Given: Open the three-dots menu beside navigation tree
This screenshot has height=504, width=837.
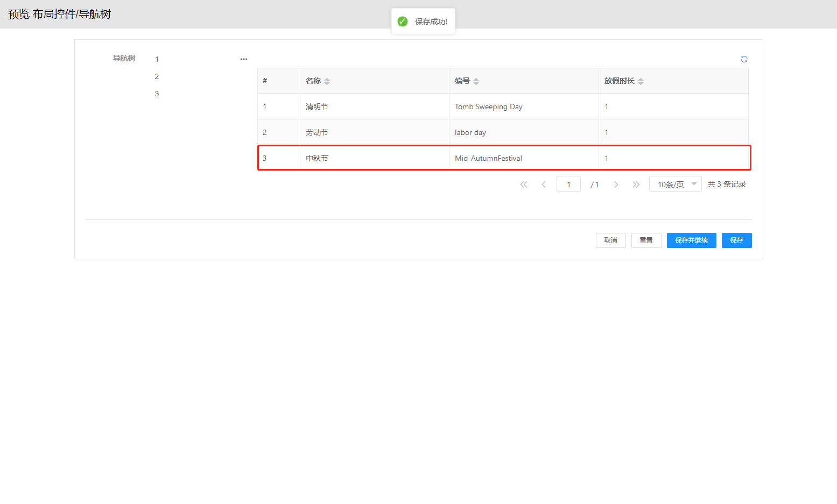Looking at the screenshot, I should (244, 59).
